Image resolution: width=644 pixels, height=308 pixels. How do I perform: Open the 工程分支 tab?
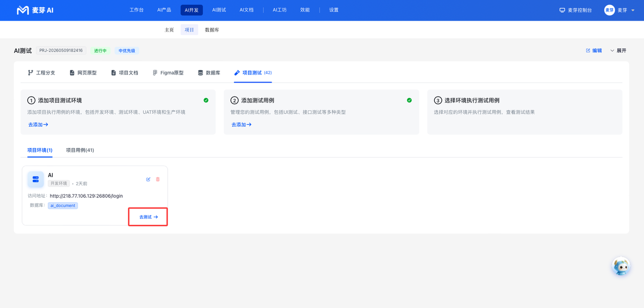click(x=41, y=73)
